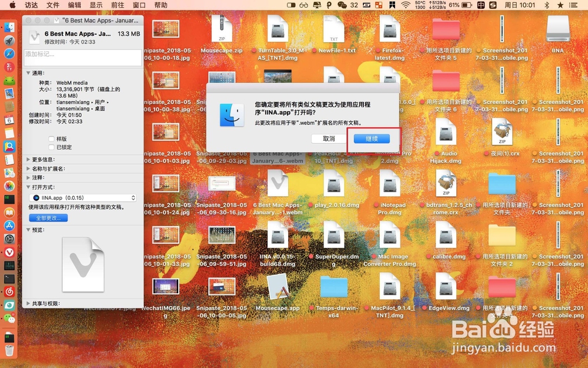Viewport: 588px width, 368px height.
Task: Expand the 名称与扩展名 section
Action: (x=28, y=168)
